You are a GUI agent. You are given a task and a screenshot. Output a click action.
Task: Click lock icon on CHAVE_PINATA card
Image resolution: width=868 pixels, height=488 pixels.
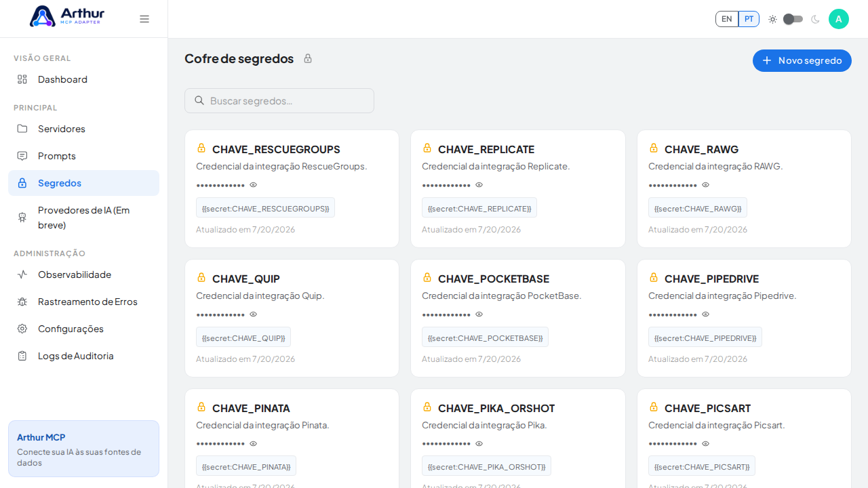tap(201, 407)
